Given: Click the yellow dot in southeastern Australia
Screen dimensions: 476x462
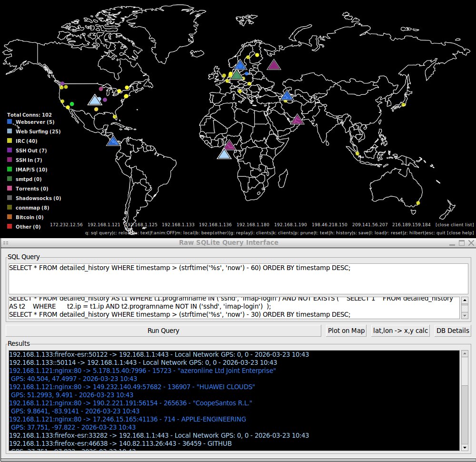Looking at the screenshot, I should coord(418,203).
